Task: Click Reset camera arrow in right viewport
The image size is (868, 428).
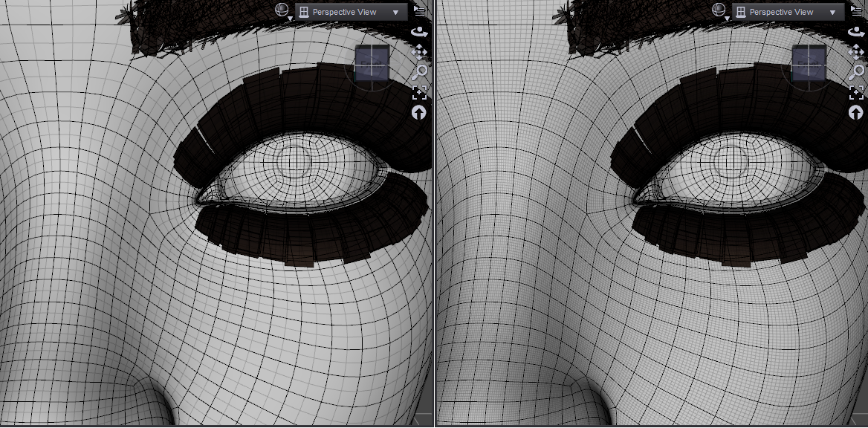Action: click(x=856, y=113)
